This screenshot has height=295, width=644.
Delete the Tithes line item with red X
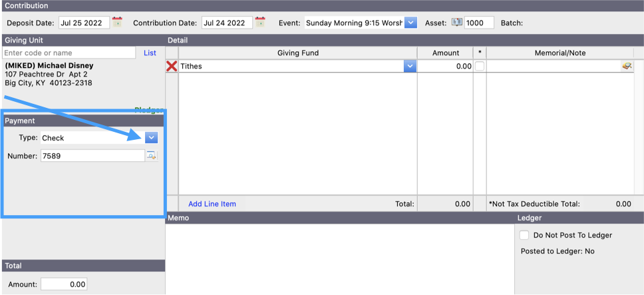172,66
